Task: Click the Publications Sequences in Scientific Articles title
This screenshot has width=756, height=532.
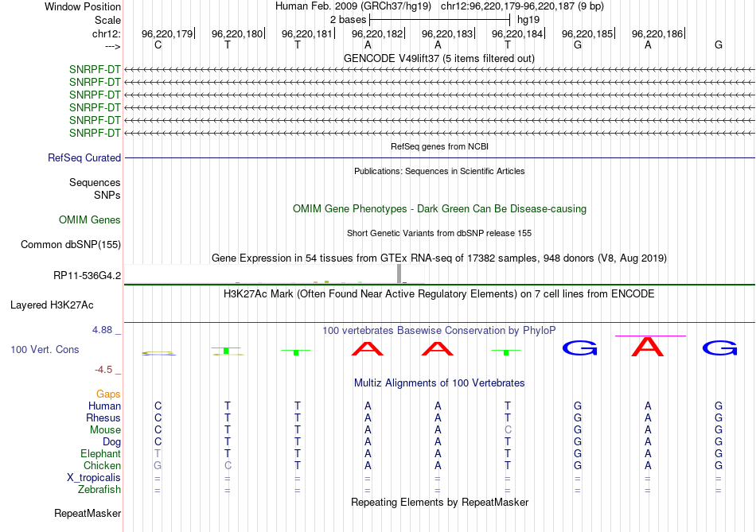Action: pyautogui.click(x=439, y=171)
